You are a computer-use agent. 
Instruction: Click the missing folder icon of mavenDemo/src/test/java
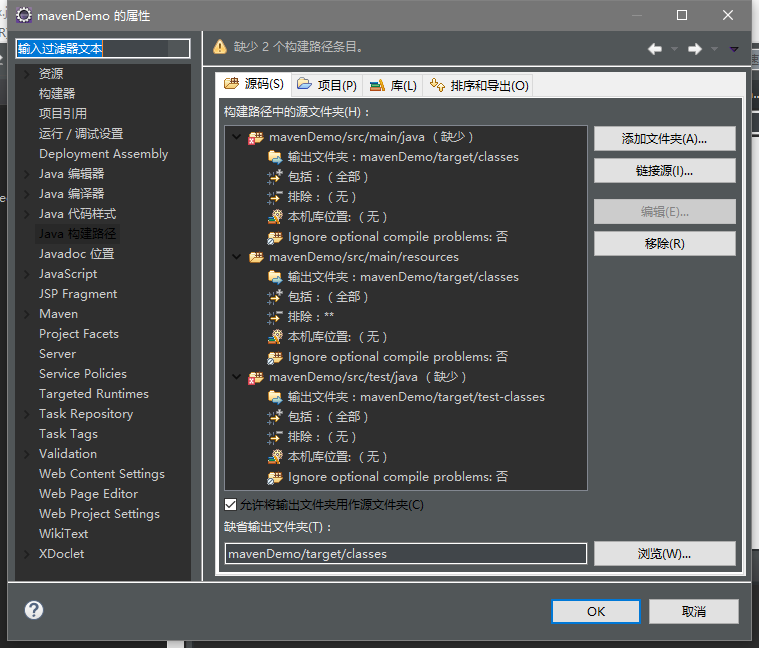point(256,377)
